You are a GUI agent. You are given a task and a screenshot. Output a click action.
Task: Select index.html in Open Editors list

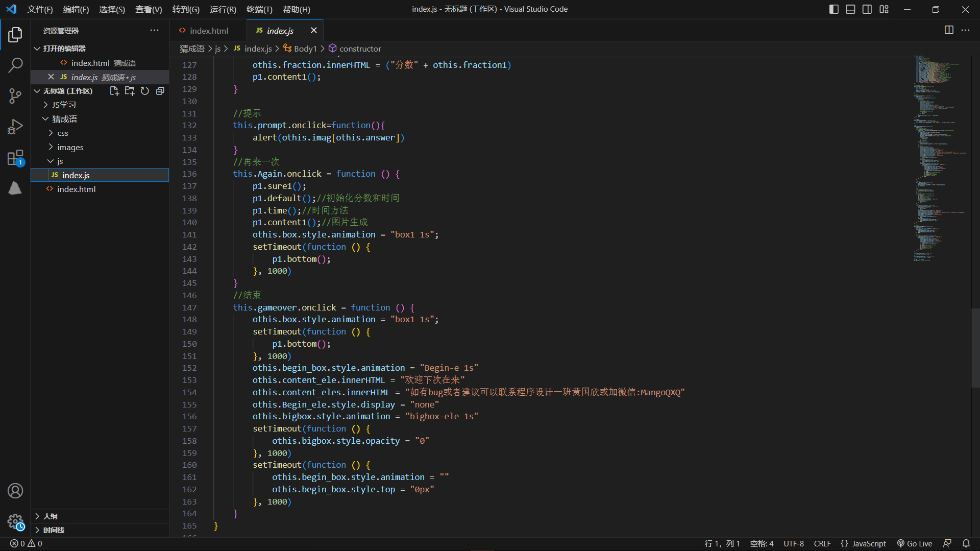tap(100, 63)
